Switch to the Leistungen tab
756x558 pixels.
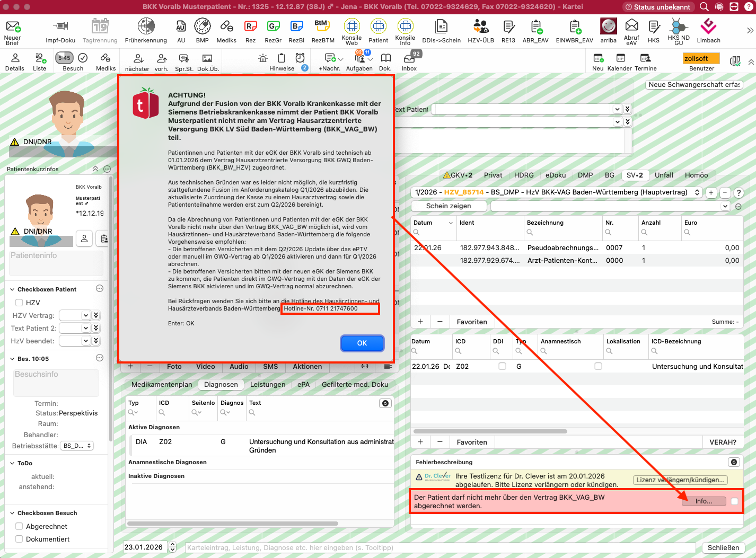tap(268, 384)
